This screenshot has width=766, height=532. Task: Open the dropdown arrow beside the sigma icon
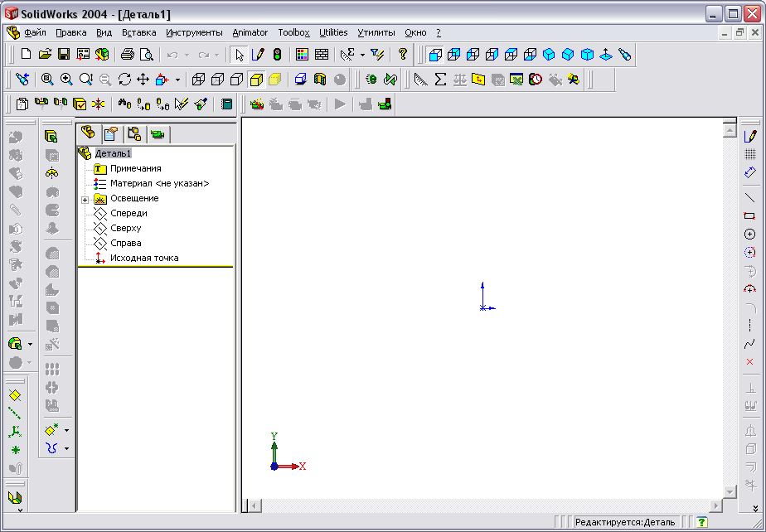click(362, 55)
